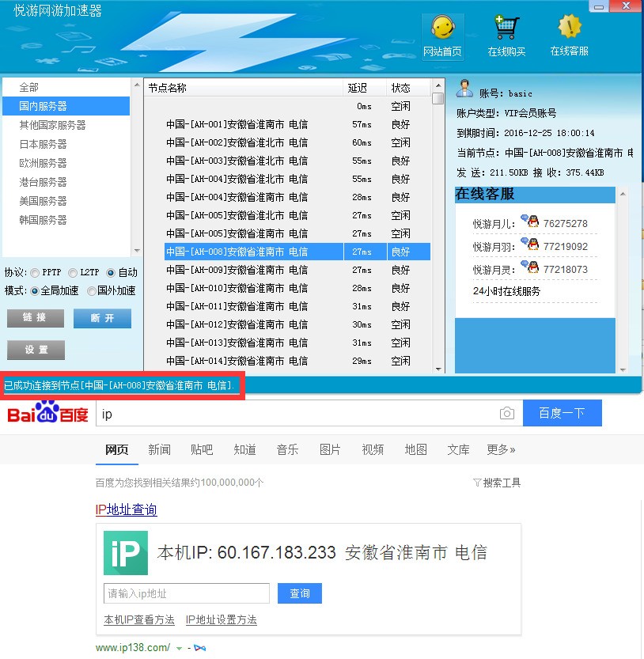Screen dimensions: 644x659
Task: Click the Baidu logo
Action: point(47,412)
